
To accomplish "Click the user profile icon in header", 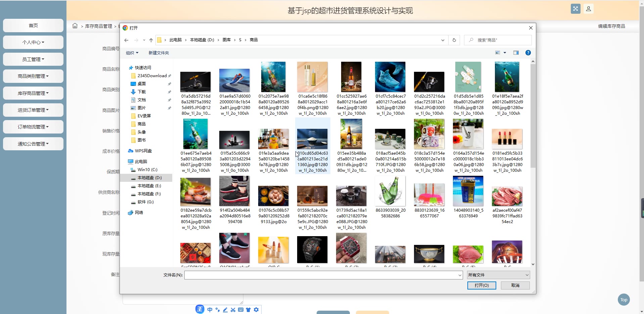I will (x=588, y=9).
